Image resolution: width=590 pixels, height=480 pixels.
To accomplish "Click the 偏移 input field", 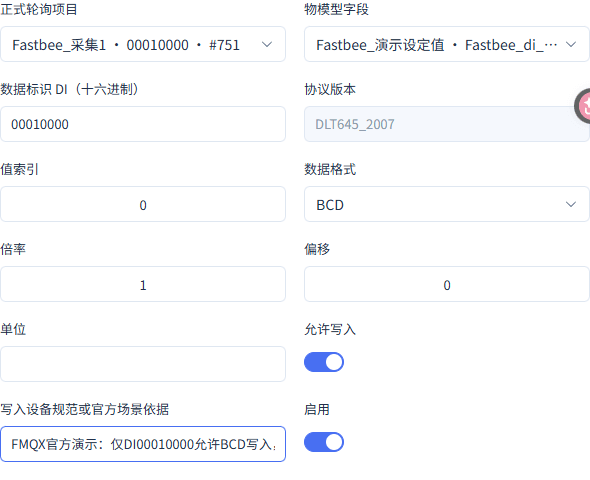I will pos(447,284).
